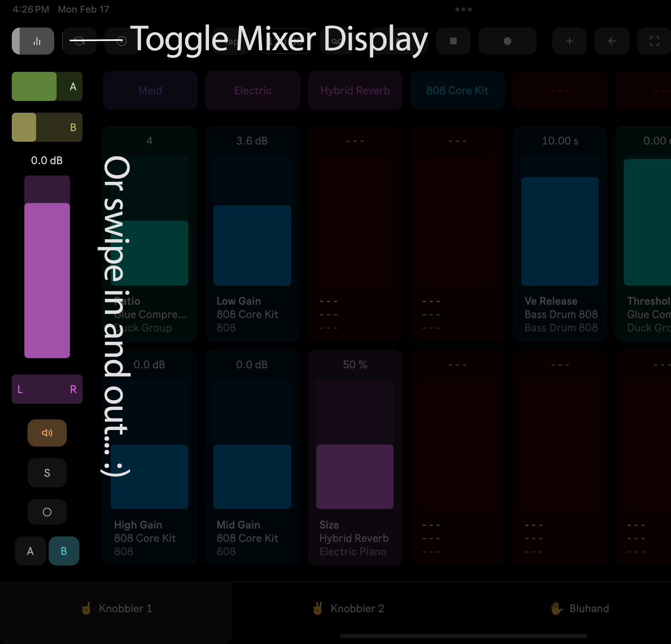This screenshot has height=644, width=671.
Task: Tap the Mid Gain parameter label
Action: click(x=238, y=525)
